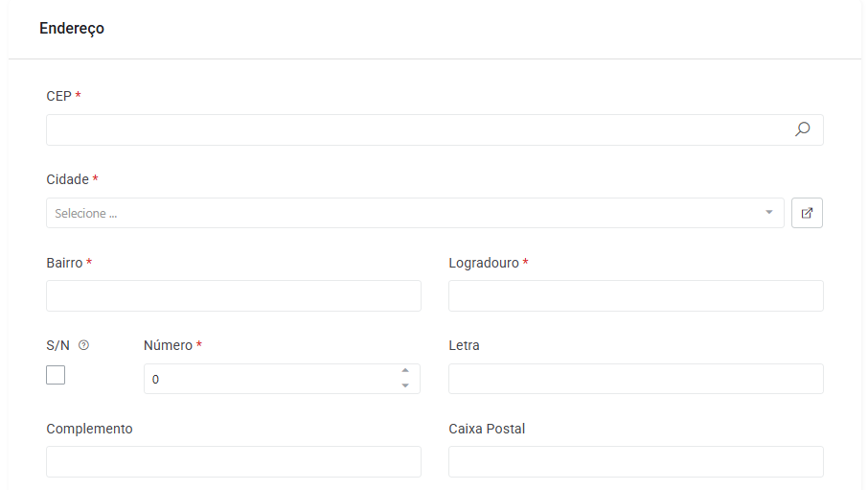The height and width of the screenshot is (490, 868).
Task: Select the Caixa Postal input field
Action: (636, 462)
